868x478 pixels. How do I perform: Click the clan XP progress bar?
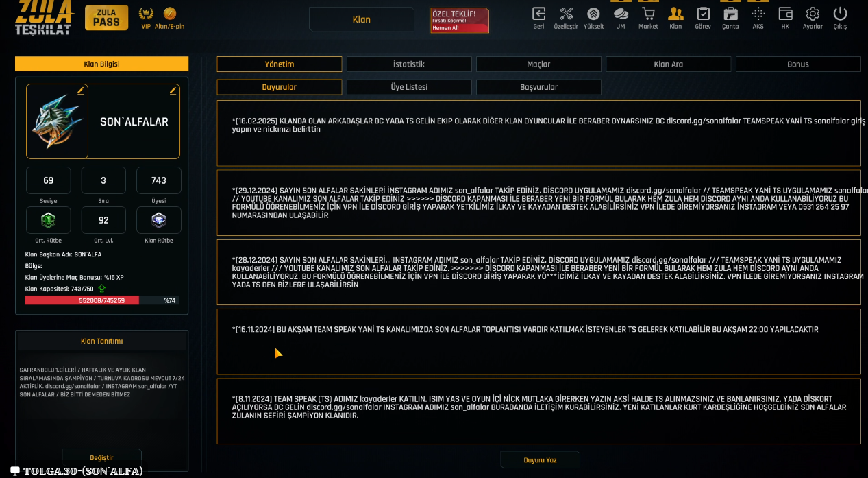click(101, 300)
